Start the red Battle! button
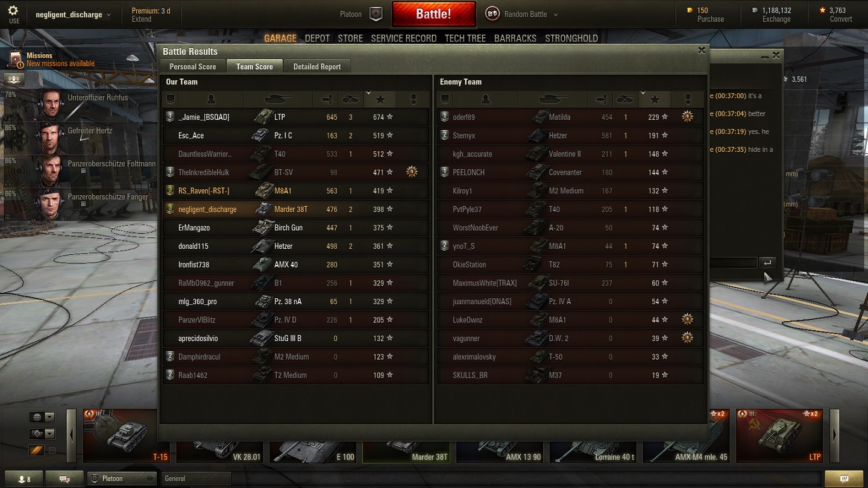This screenshot has height=488, width=868. 433,14
